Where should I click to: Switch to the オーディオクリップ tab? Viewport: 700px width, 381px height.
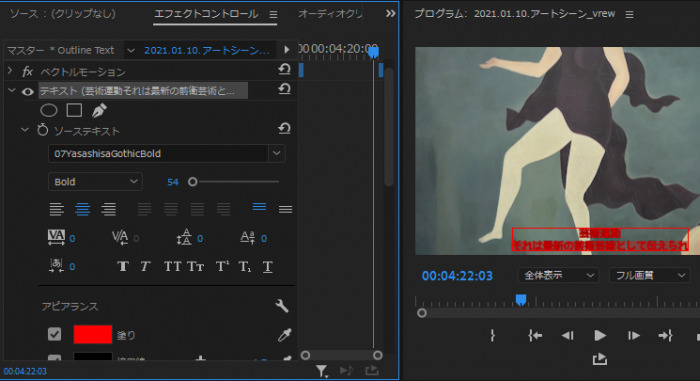330,14
